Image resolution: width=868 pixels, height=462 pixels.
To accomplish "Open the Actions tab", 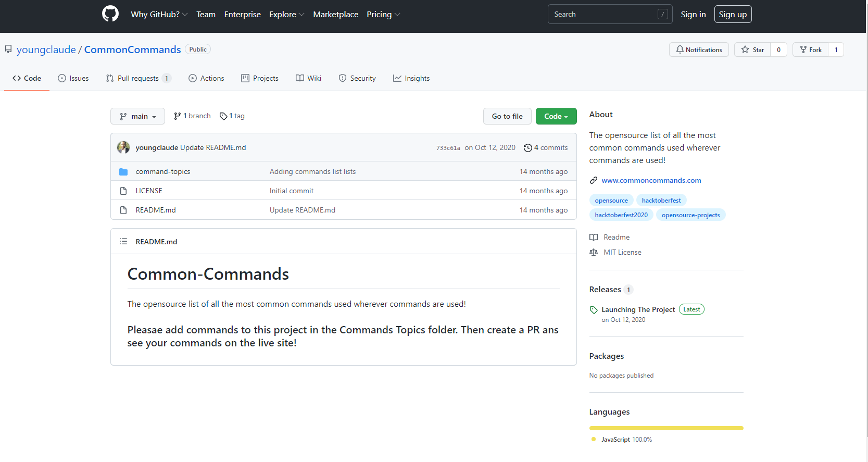I will pyautogui.click(x=207, y=78).
